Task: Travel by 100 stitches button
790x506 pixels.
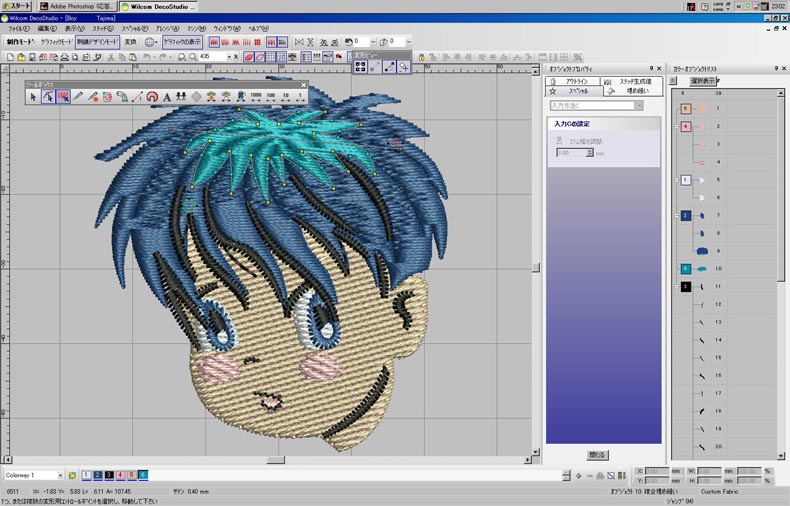Action: point(271,96)
